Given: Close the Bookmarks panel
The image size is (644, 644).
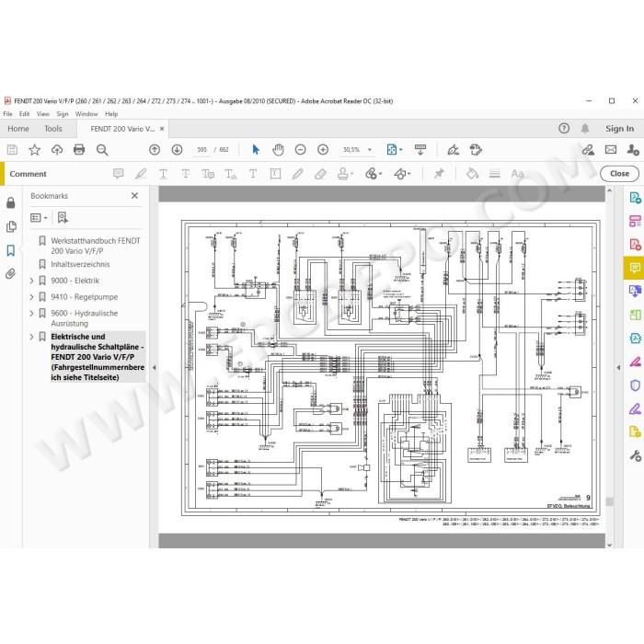Looking at the screenshot, I should pyautogui.click(x=134, y=196).
